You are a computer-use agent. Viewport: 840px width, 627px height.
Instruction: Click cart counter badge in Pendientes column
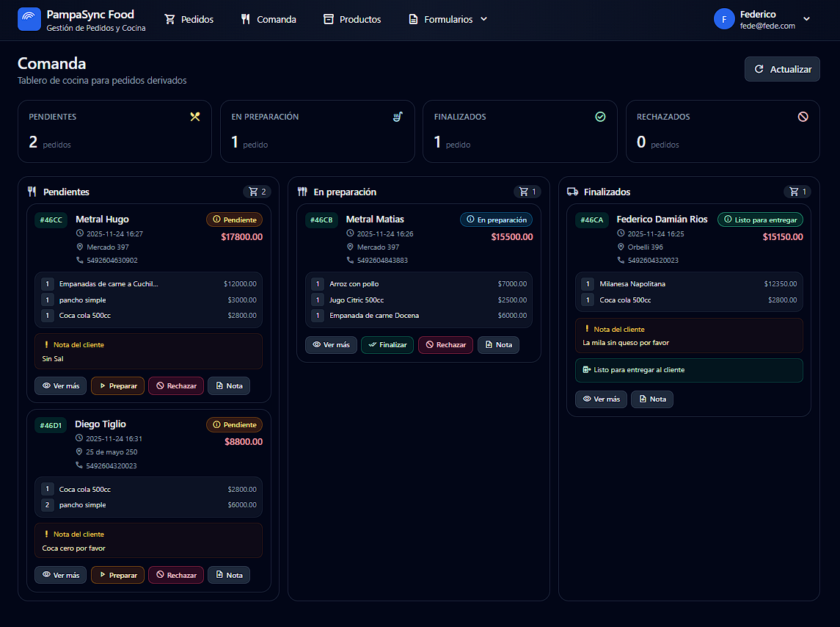(257, 192)
